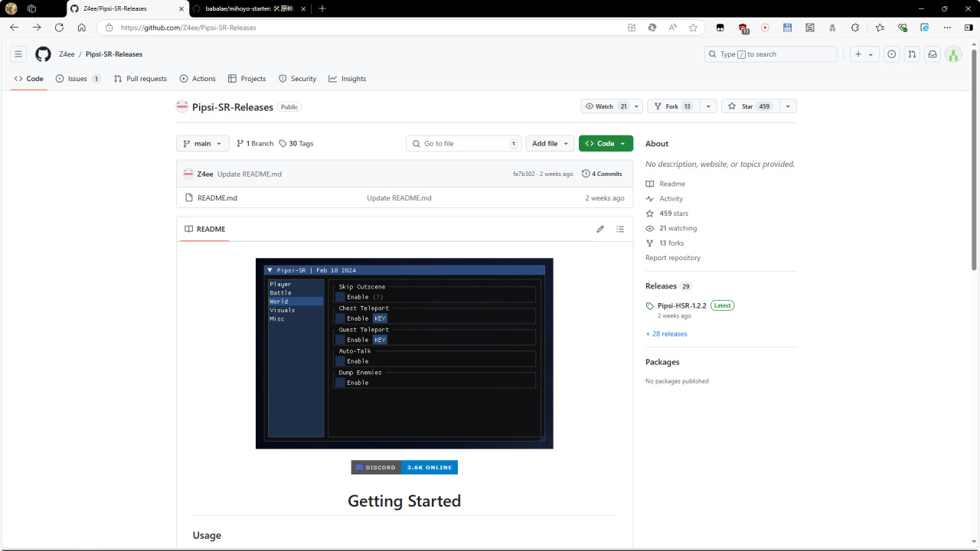The height and width of the screenshot is (551, 980).
Task: Open browser extensions puzzle icon
Action: (855, 28)
